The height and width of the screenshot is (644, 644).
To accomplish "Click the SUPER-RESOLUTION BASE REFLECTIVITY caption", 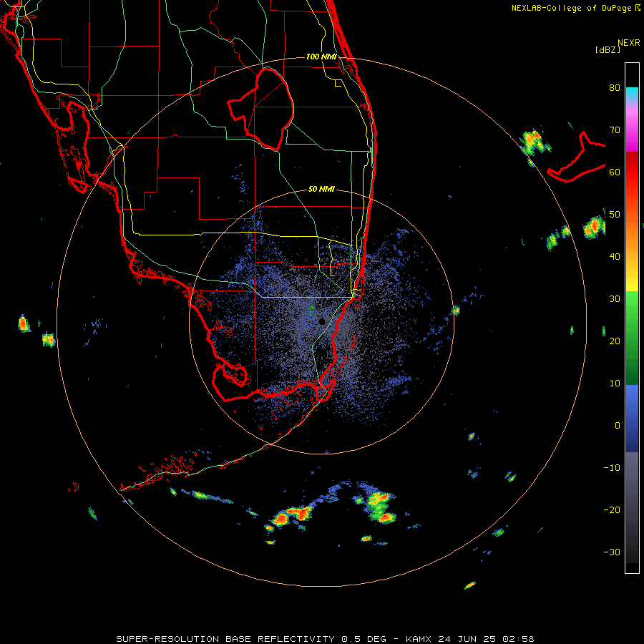I will coord(225,639).
